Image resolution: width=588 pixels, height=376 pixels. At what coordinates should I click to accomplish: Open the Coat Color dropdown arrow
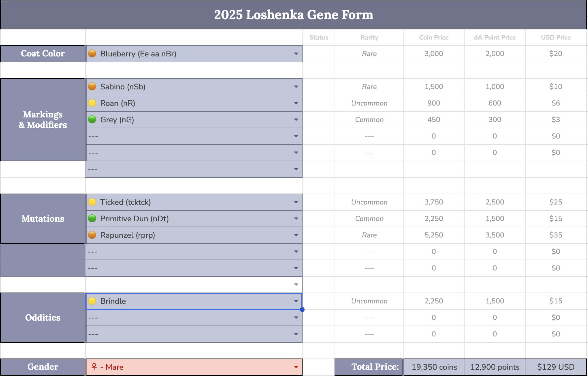click(x=296, y=54)
